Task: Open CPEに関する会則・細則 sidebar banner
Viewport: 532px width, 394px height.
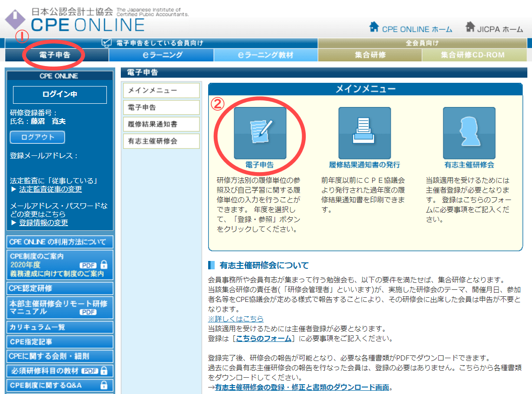Action: coord(60,356)
